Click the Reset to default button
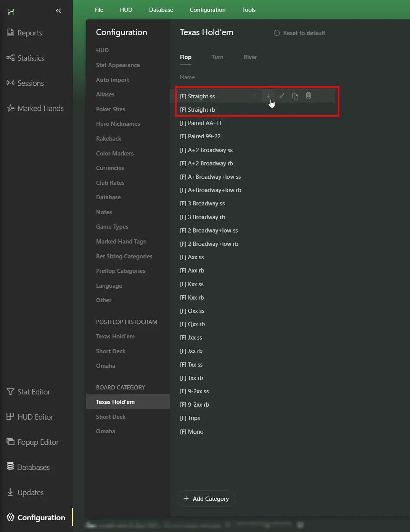Image resolution: width=410 pixels, height=532 pixels. click(299, 33)
